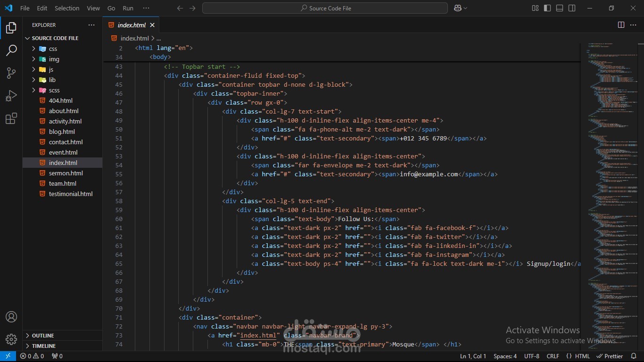The width and height of the screenshot is (644, 362).
Task: Open the additional menus ellipsis
Action: point(146,8)
